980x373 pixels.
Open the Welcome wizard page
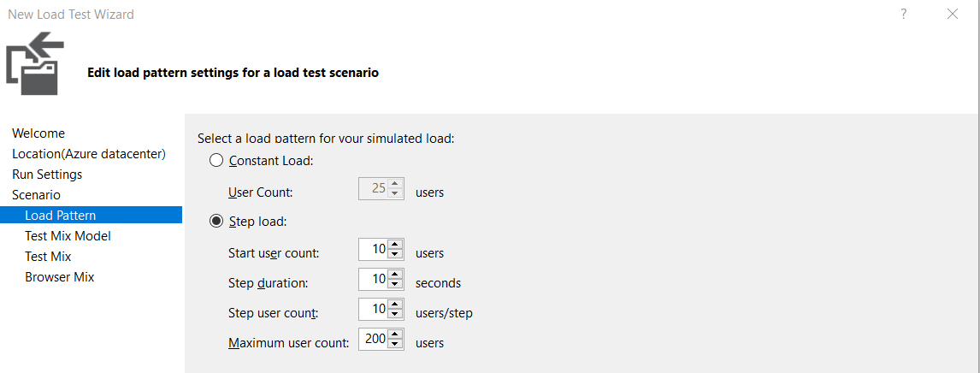point(38,133)
